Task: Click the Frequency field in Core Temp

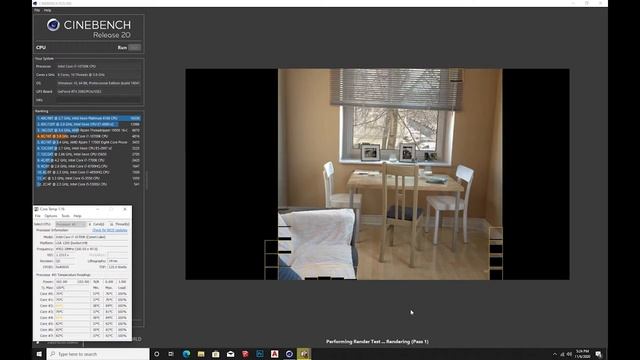Action: point(91,249)
